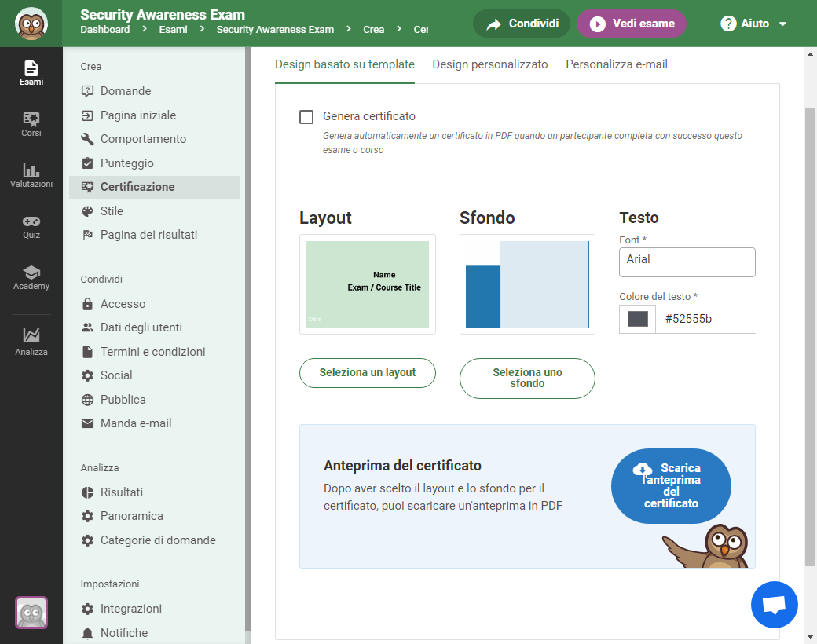The image size is (817, 644).
Task: Click the Comportamento wrench icon
Action: (87, 139)
